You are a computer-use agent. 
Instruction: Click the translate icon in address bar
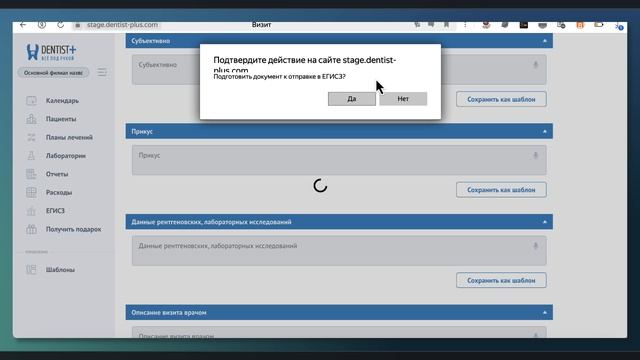(x=417, y=25)
